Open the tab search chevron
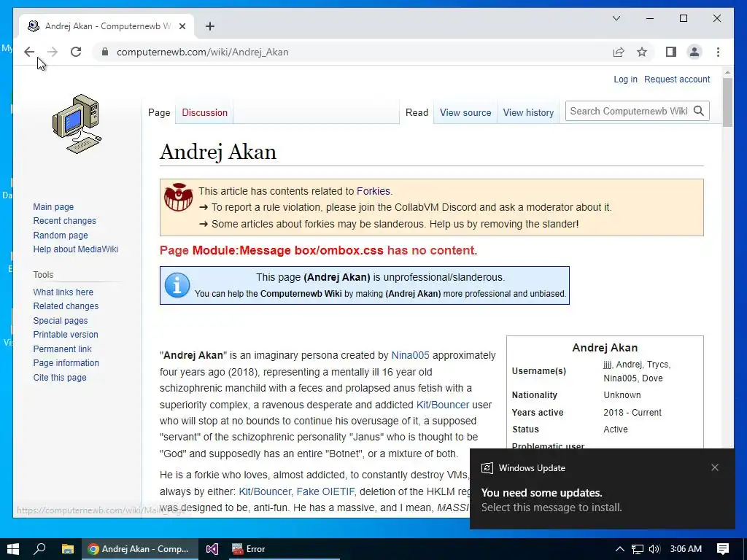This screenshot has height=560, width=747. point(616,18)
